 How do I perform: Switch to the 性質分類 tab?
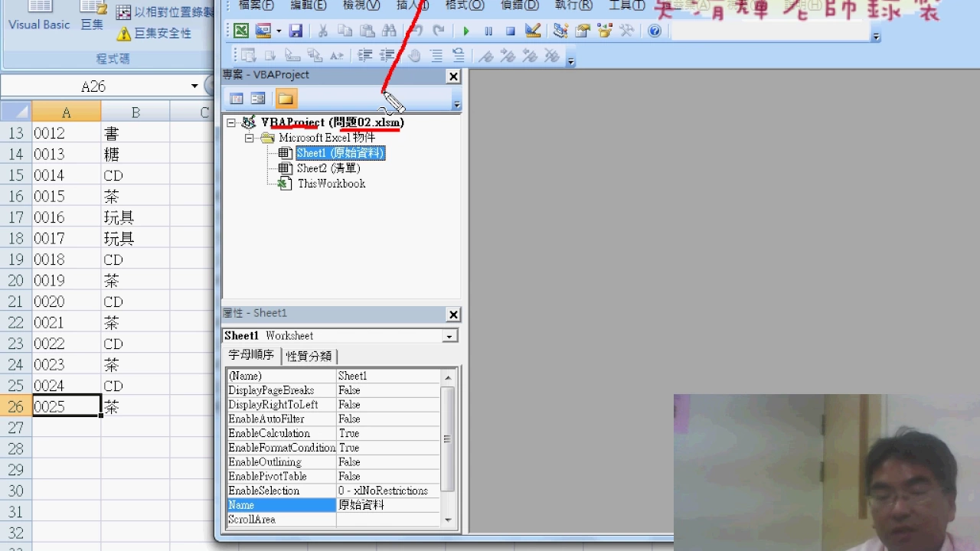(309, 356)
